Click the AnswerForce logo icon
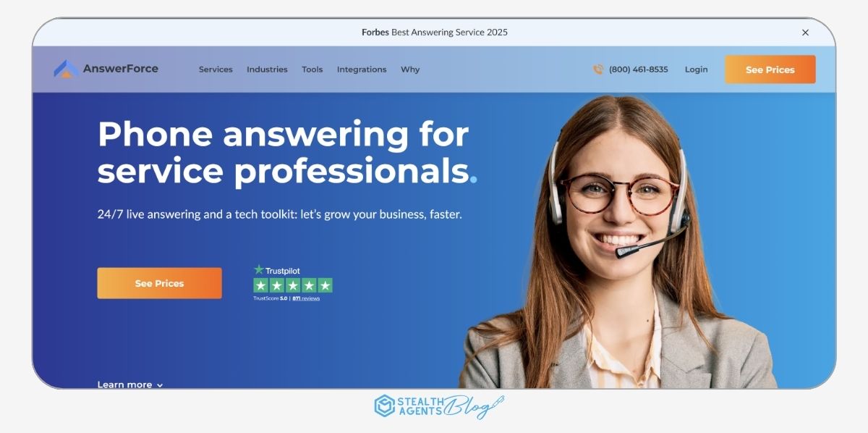 67,69
